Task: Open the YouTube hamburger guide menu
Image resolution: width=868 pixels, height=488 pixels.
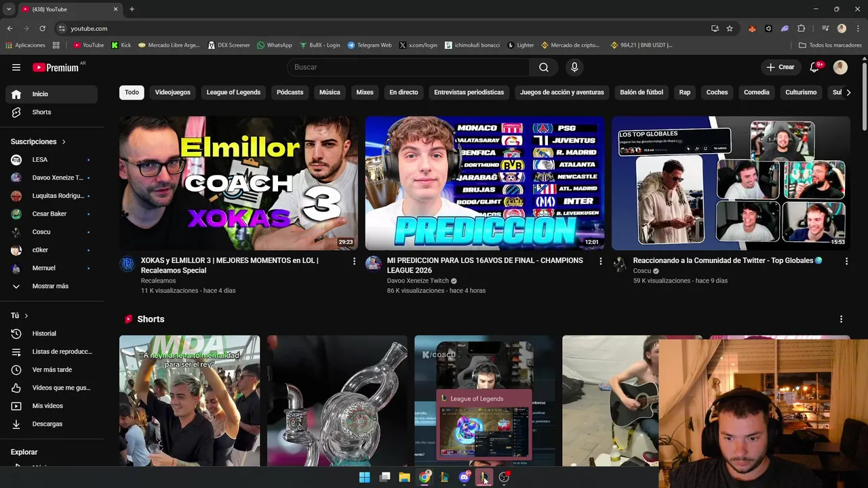Action: (16, 67)
